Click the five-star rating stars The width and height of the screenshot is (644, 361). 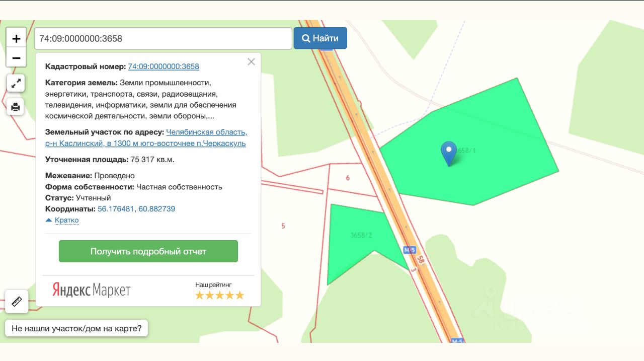click(x=219, y=295)
